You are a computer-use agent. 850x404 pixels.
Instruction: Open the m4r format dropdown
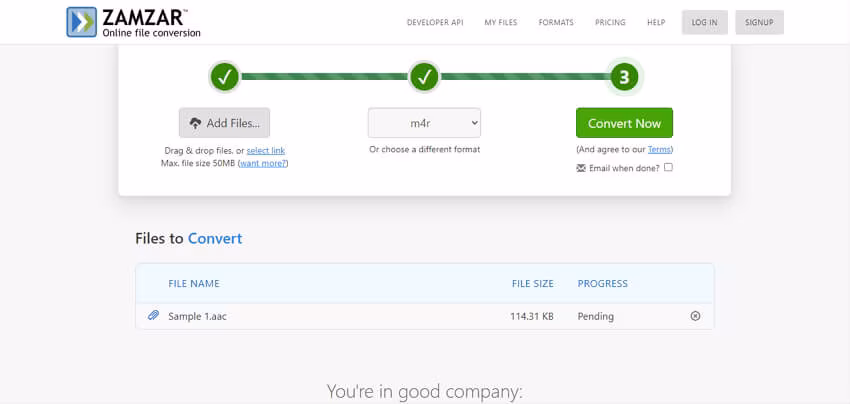(424, 123)
